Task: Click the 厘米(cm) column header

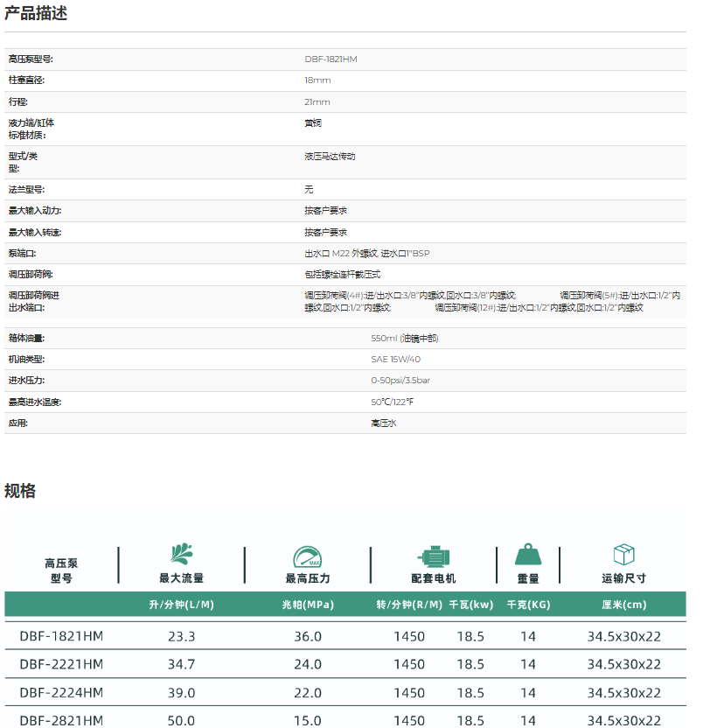Action: (623, 605)
